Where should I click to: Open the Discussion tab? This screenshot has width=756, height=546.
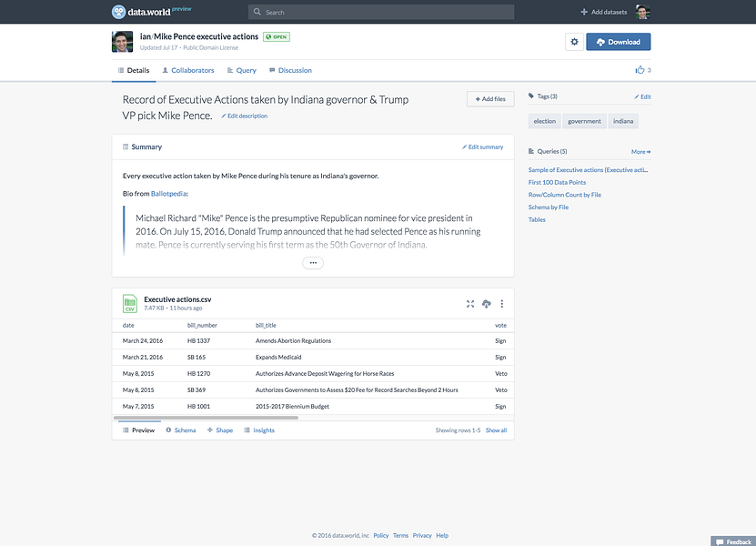coord(290,70)
